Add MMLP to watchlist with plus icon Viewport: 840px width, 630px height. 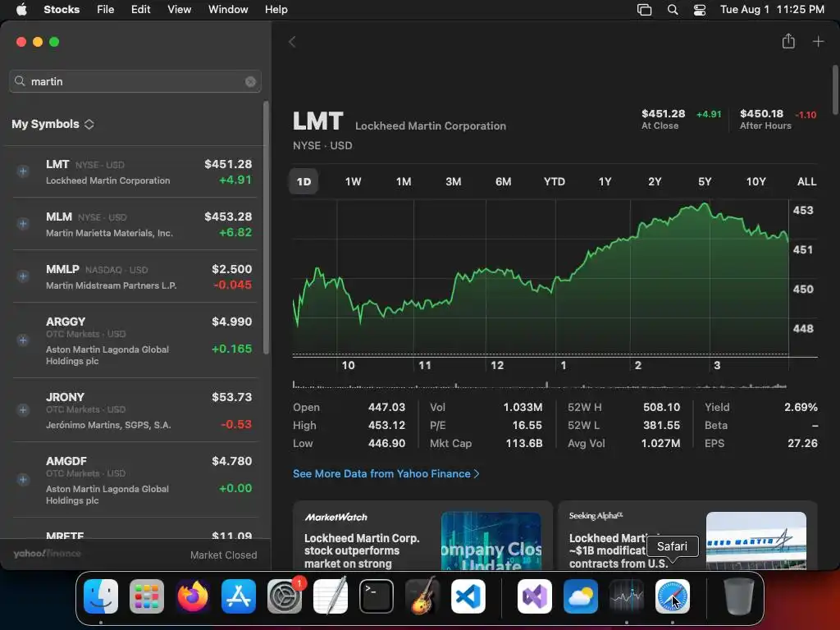[x=22, y=276]
